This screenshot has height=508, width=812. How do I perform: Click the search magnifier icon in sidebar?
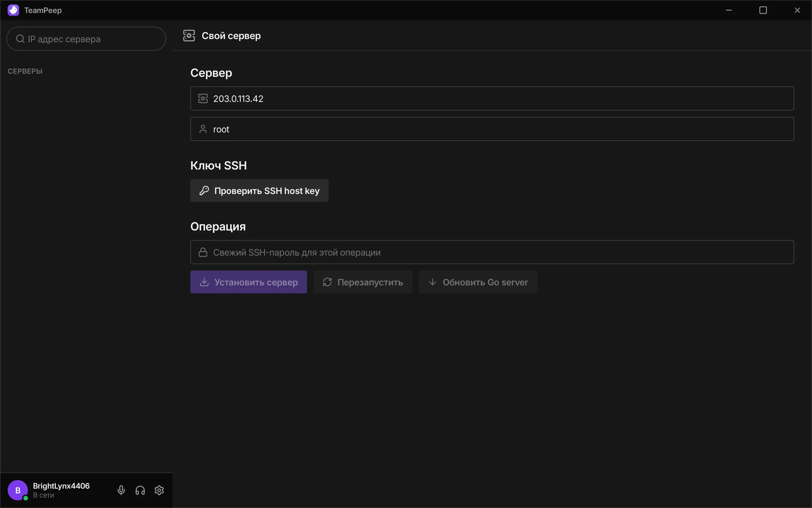click(20, 39)
